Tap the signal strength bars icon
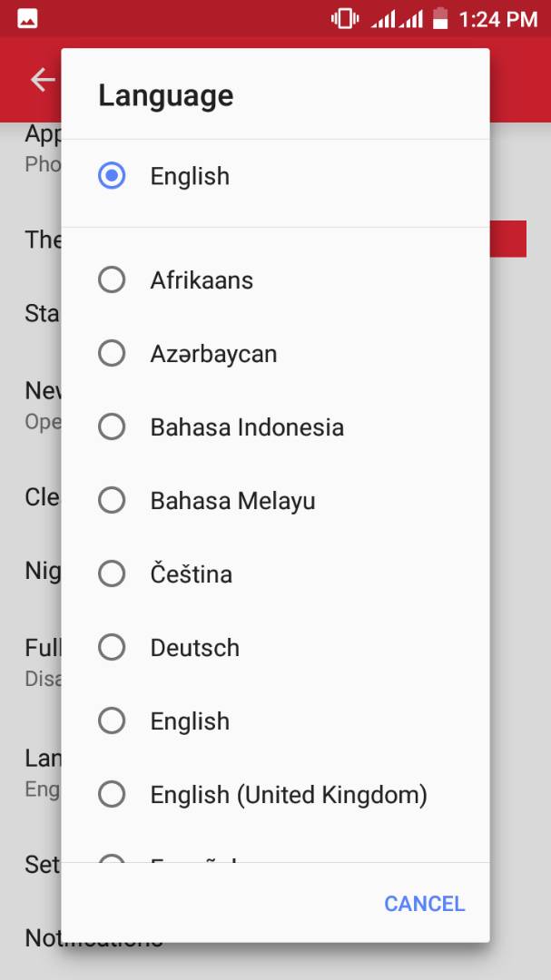 click(x=397, y=18)
